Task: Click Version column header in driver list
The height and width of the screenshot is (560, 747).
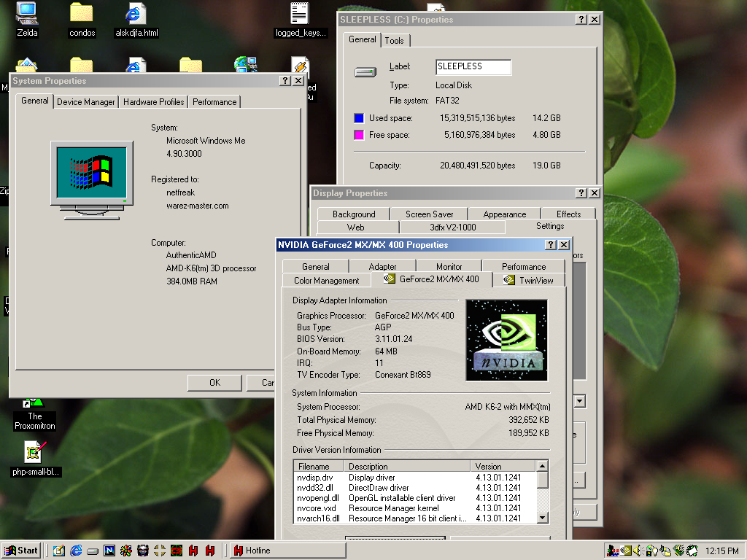Action: pyautogui.click(x=503, y=466)
